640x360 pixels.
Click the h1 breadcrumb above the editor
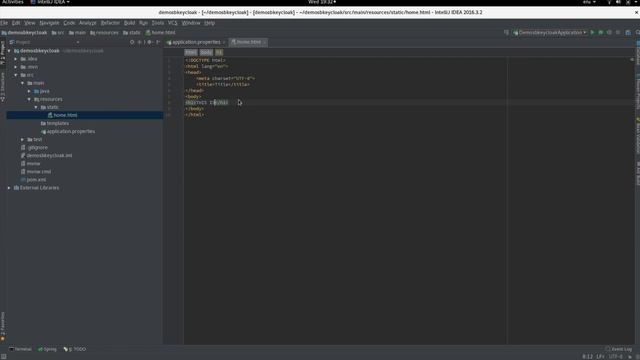click(x=219, y=53)
